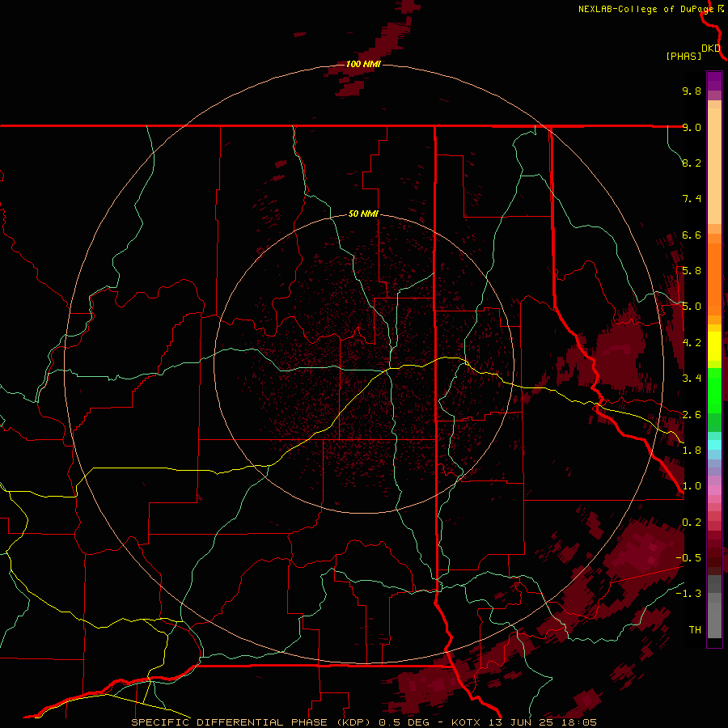Select the 3.4 scale value
Viewport: 728px width, 728px height.
coord(692,378)
